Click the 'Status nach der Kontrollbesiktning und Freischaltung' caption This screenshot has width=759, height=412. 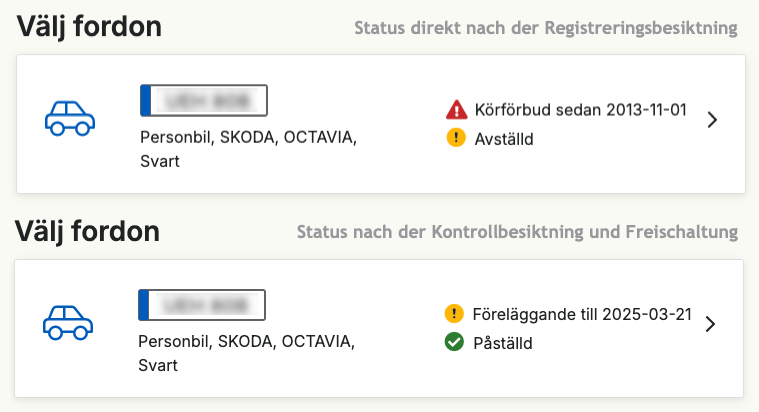[x=517, y=232]
